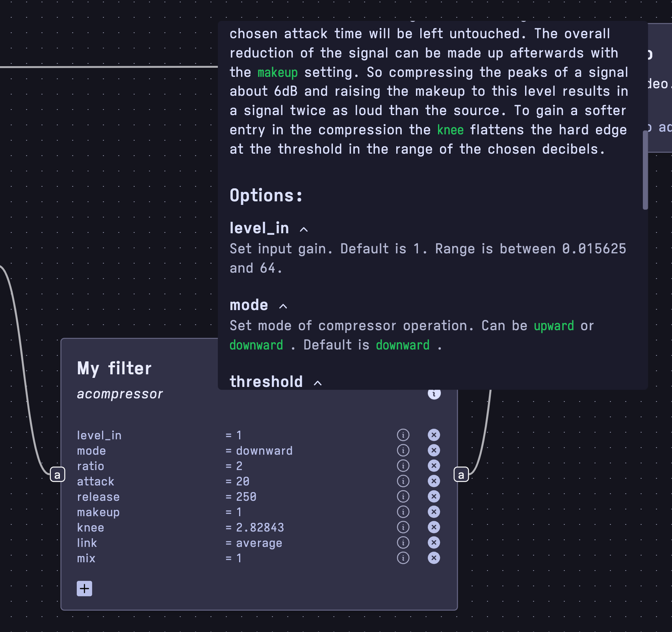The height and width of the screenshot is (632, 672).
Task: Show info for the level_in parameter
Action: (x=403, y=435)
